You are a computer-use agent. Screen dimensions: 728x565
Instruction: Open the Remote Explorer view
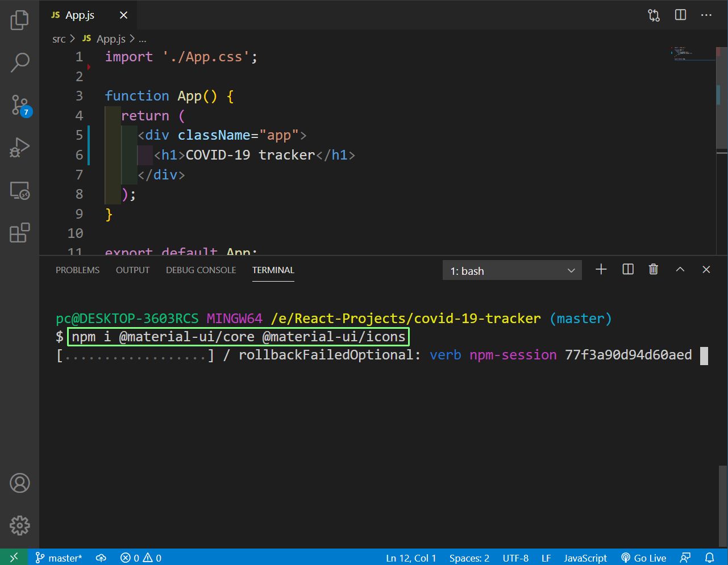19,190
